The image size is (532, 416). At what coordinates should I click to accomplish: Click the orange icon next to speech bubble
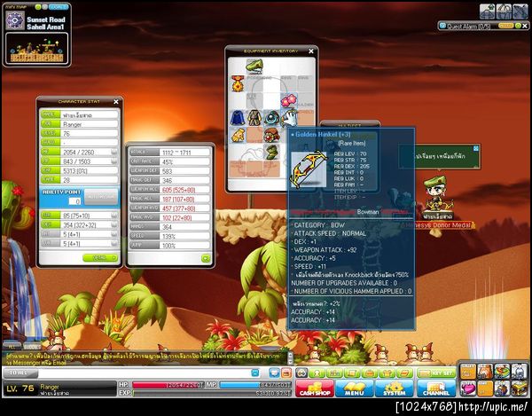(x=286, y=373)
